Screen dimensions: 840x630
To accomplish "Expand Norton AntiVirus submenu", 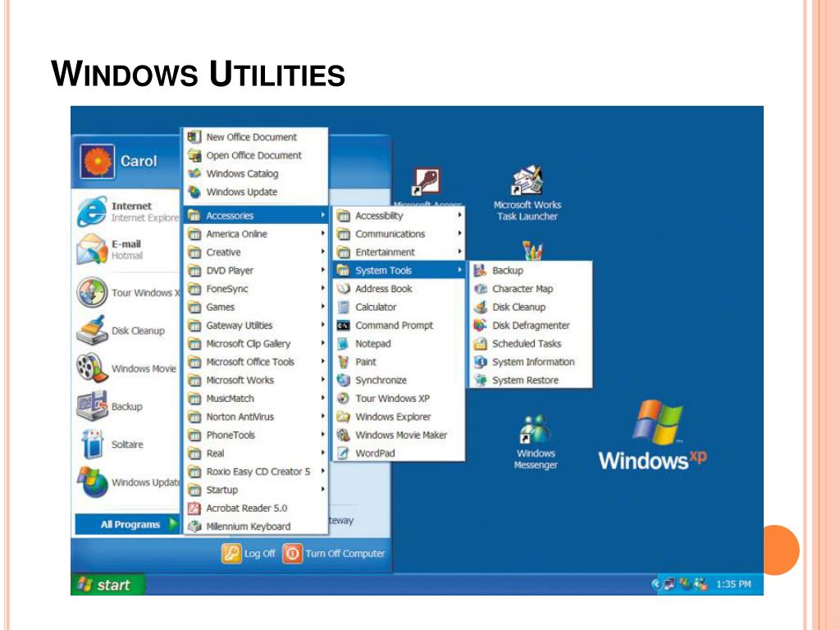I will coord(256,416).
